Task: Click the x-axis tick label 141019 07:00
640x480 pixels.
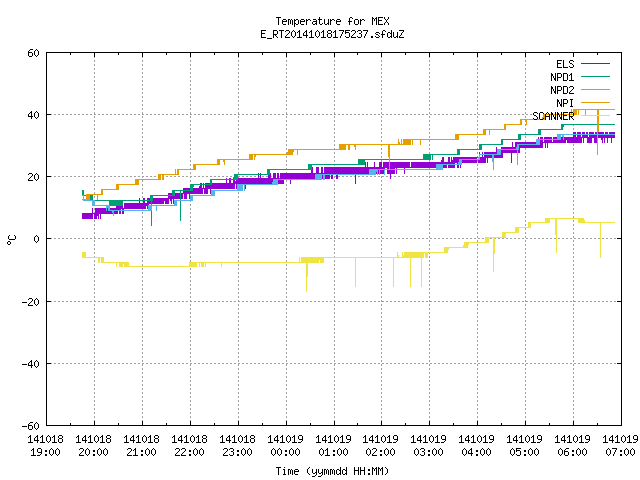Action: pyautogui.click(x=620, y=446)
